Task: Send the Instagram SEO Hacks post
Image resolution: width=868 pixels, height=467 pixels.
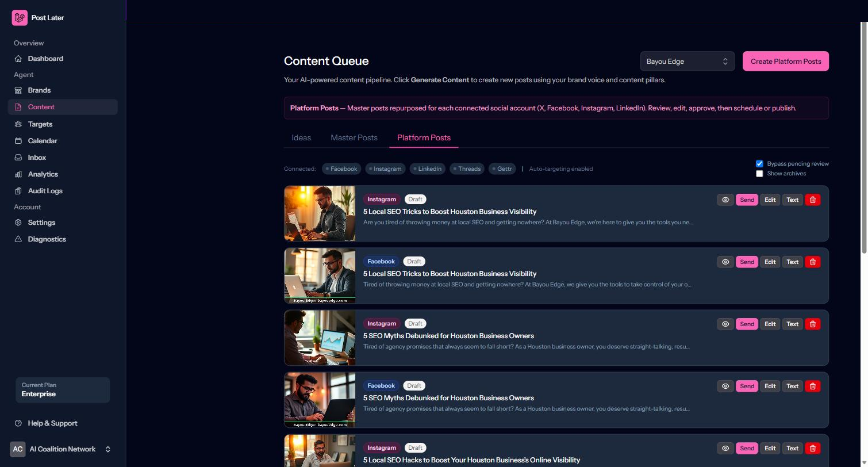Action: [x=747, y=448]
